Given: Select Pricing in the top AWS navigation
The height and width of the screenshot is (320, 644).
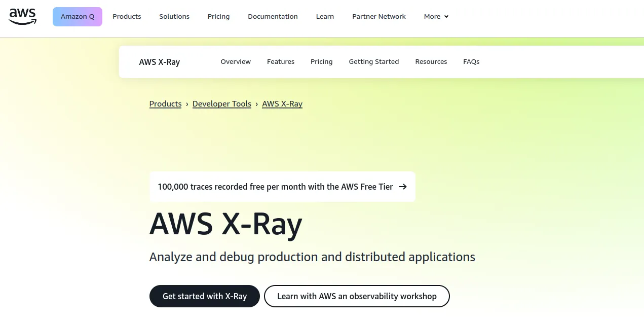Looking at the screenshot, I should (x=218, y=17).
